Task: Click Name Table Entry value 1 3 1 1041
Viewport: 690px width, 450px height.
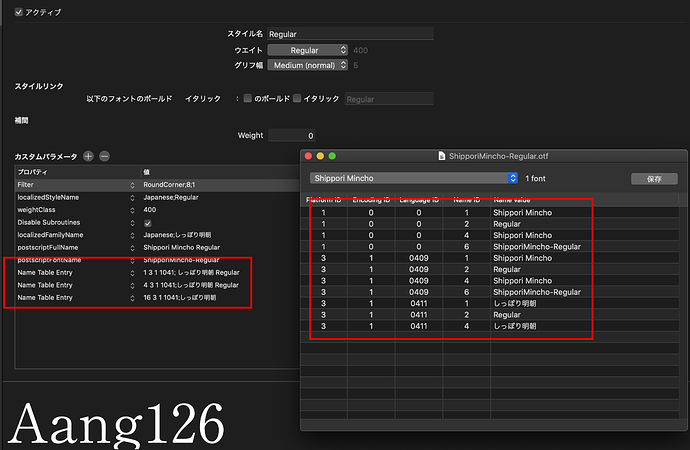Action: pos(191,273)
